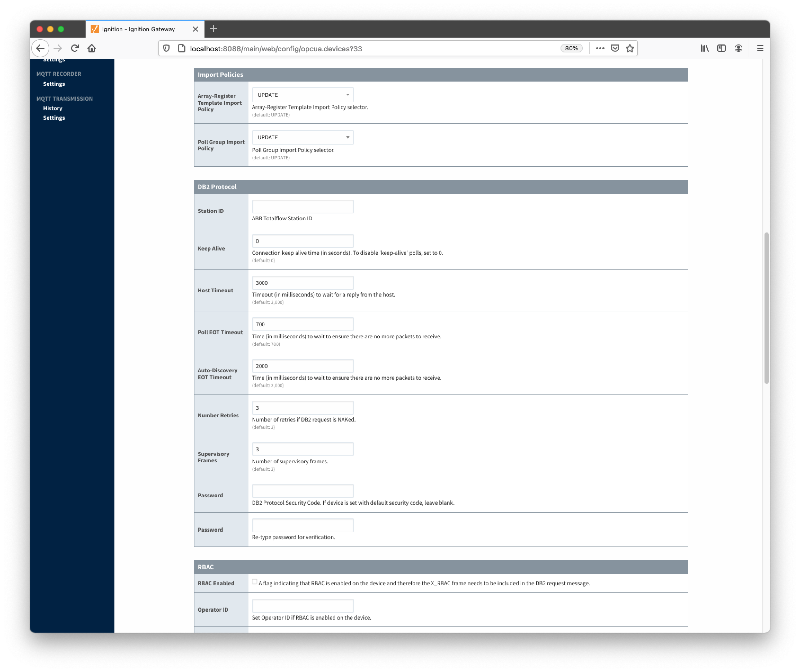Click the Supervisory Frames field

(303, 450)
